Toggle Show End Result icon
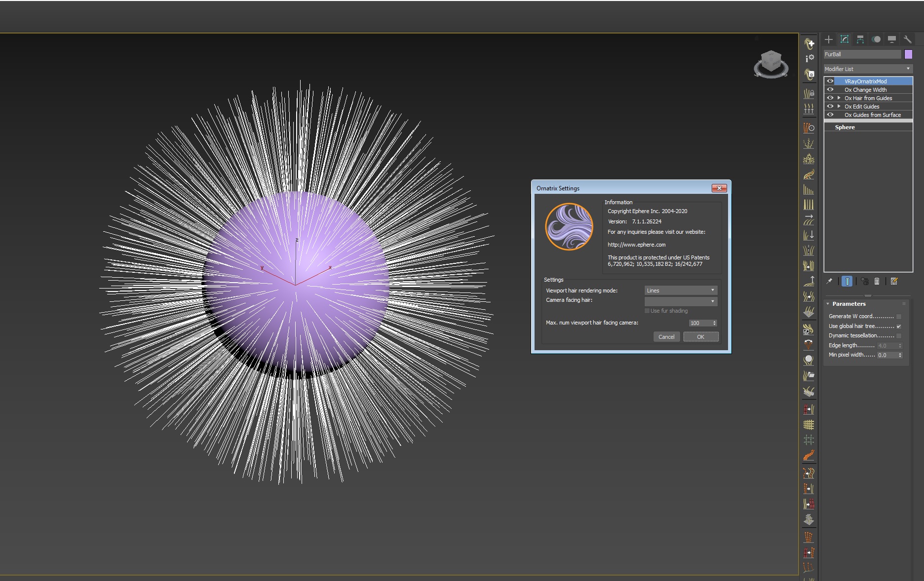Screen dimensions: 924x581 point(847,281)
